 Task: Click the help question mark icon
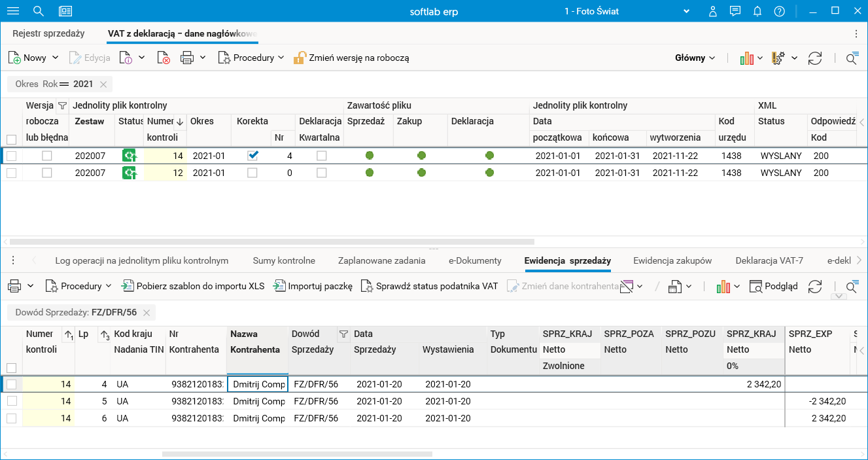click(x=779, y=11)
